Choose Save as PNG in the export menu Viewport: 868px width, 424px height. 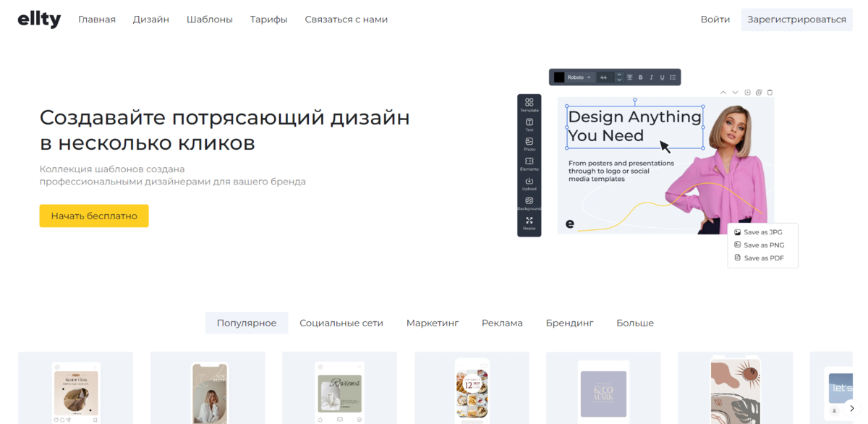(763, 245)
